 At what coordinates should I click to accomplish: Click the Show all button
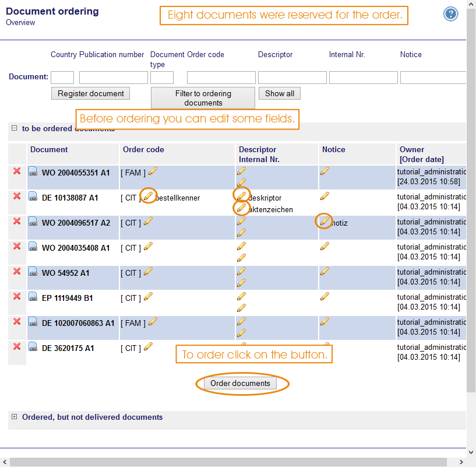coord(280,93)
